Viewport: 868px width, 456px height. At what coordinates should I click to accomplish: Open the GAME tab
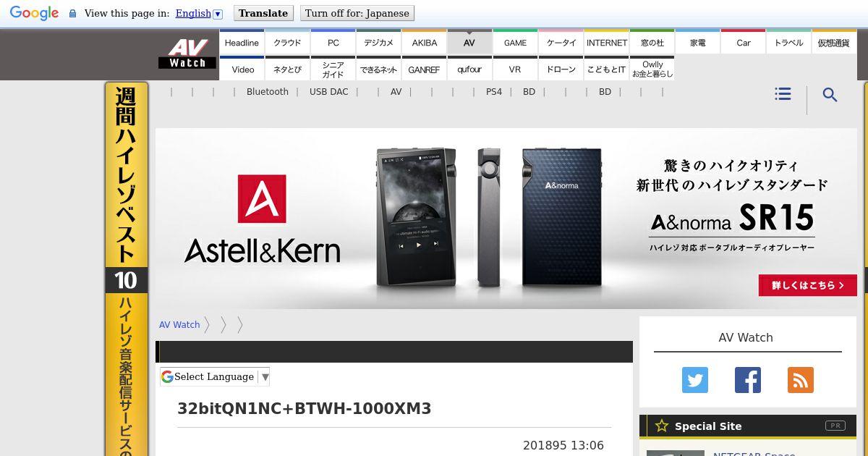click(515, 43)
